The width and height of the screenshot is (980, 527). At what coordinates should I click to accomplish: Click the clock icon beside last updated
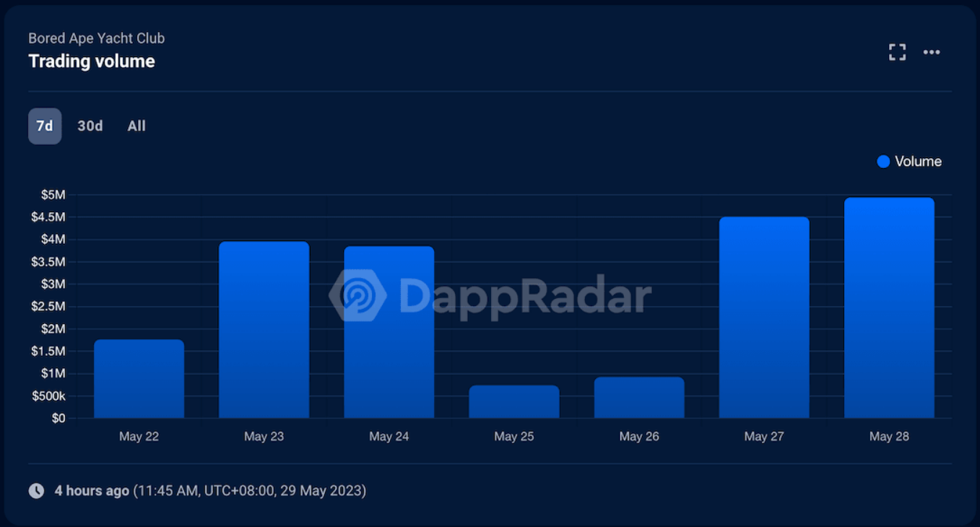(x=36, y=491)
